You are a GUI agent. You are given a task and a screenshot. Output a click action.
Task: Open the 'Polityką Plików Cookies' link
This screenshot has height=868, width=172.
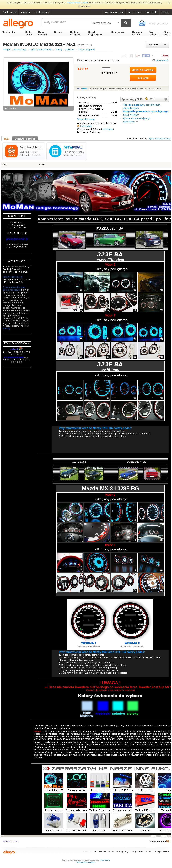point(77,3)
